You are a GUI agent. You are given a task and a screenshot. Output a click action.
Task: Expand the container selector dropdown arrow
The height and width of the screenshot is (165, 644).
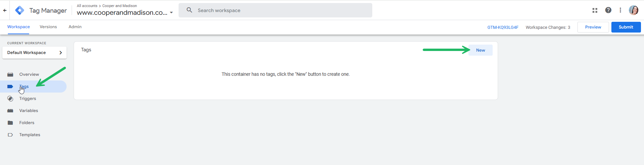pos(171,13)
